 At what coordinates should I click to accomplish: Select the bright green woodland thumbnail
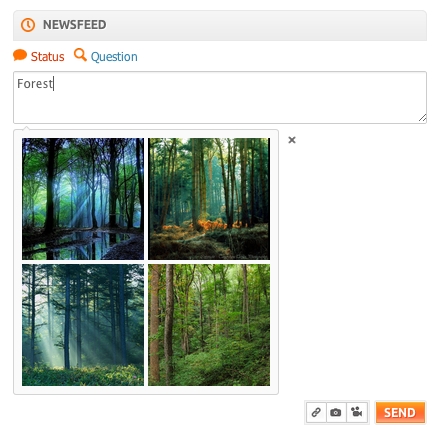pyautogui.click(x=209, y=325)
